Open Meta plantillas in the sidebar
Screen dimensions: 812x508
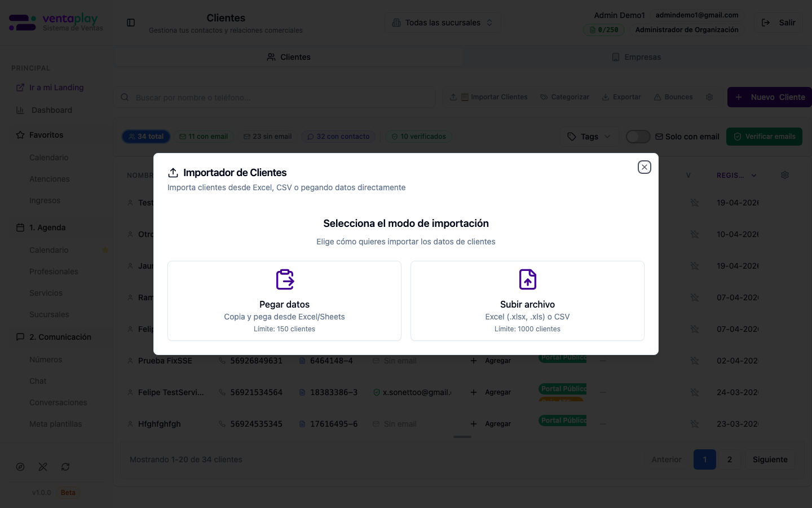[55, 424]
